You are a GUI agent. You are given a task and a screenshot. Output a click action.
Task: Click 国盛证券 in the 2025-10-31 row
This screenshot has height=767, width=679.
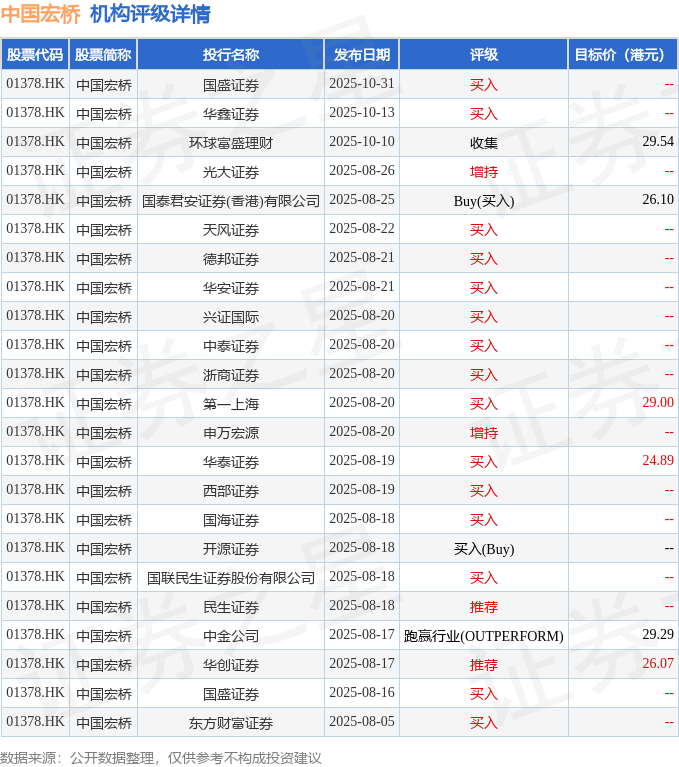(x=231, y=85)
